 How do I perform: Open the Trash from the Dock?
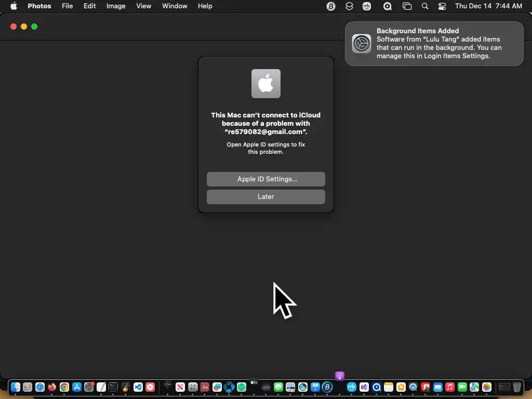[x=517, y=387]
